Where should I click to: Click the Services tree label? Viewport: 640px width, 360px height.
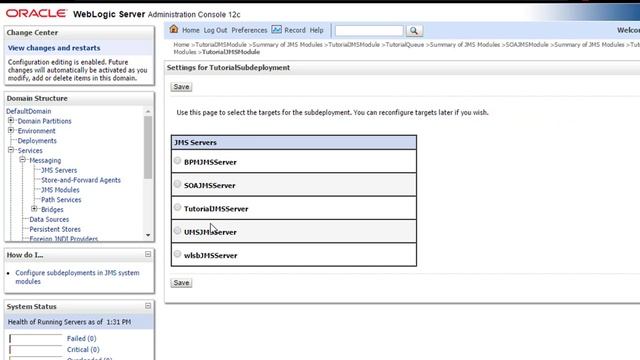pyautogui.click(x=30, y=150)
